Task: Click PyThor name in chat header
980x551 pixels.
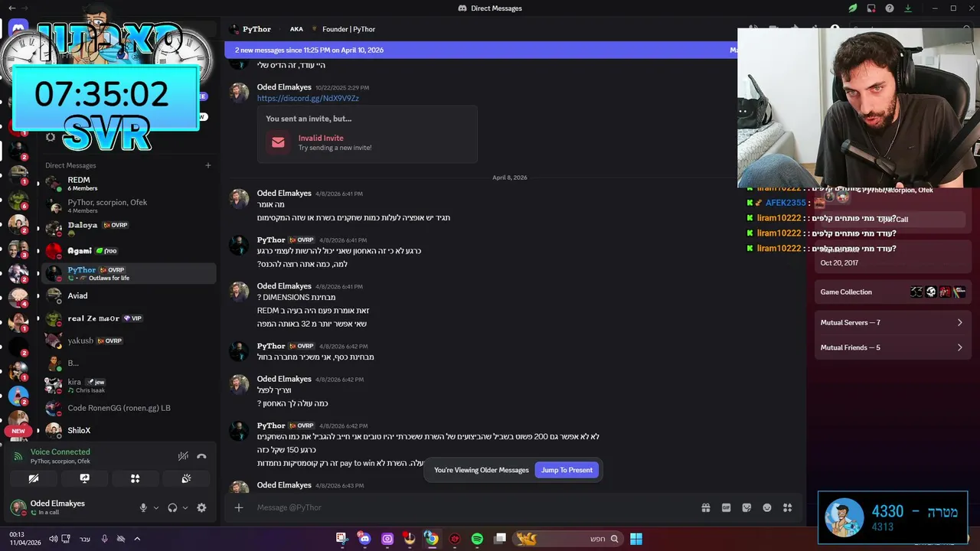Action: pyautogui.click(x=256, y=29)
